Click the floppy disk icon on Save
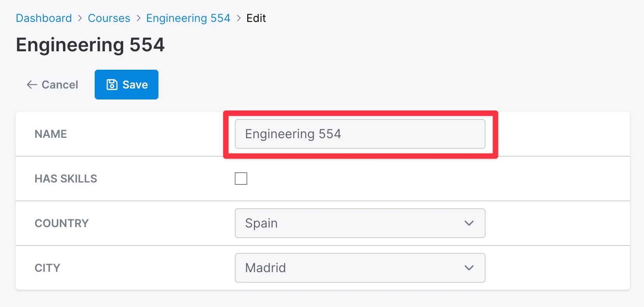The image size is (644, 307). point(112,85)
